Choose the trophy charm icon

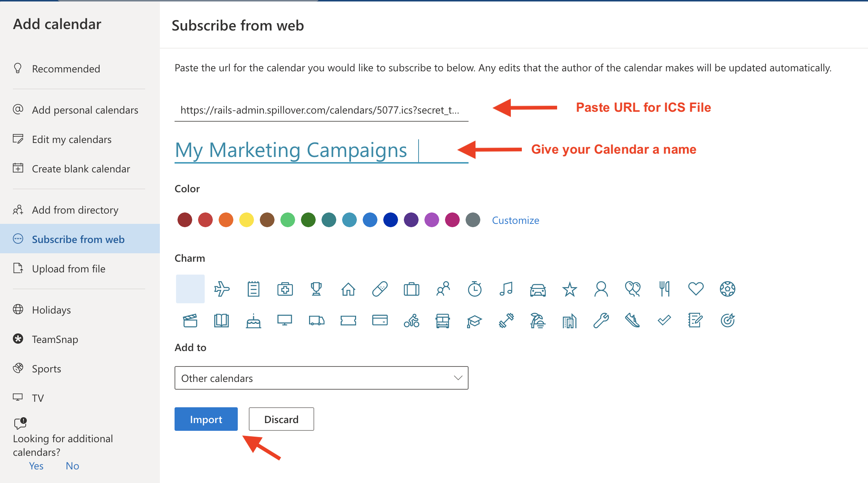tap(316, 289)
